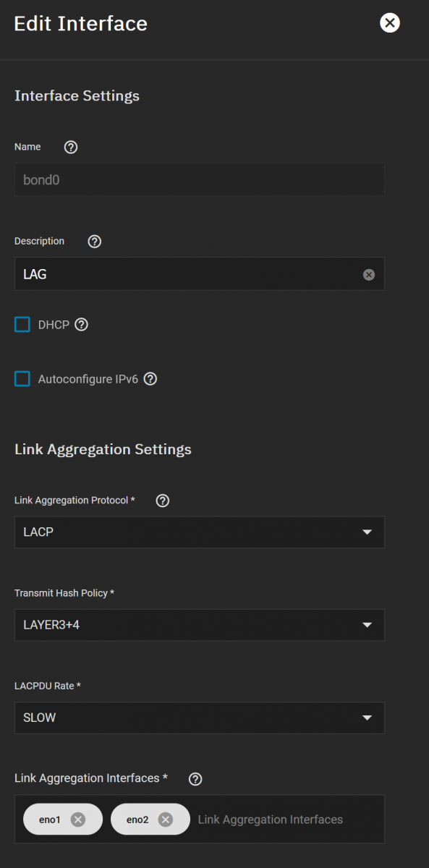
Task: Remove eno2 from aggregation interfaces
Action: (x=165, y=820)
